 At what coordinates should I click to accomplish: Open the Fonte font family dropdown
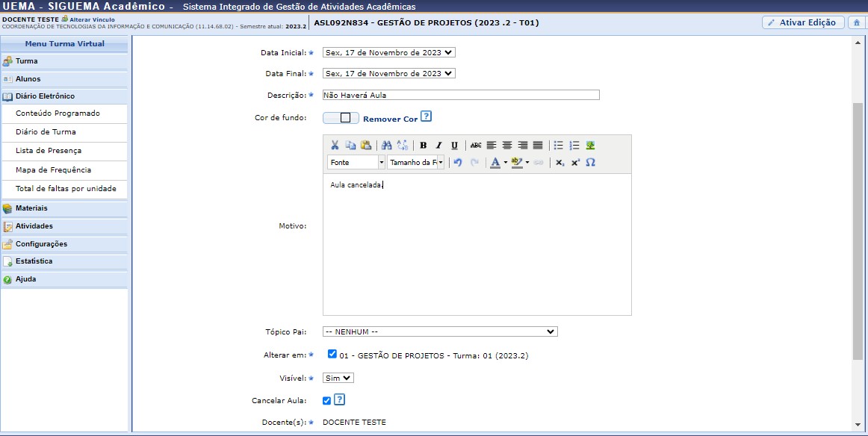coord(356,163)
